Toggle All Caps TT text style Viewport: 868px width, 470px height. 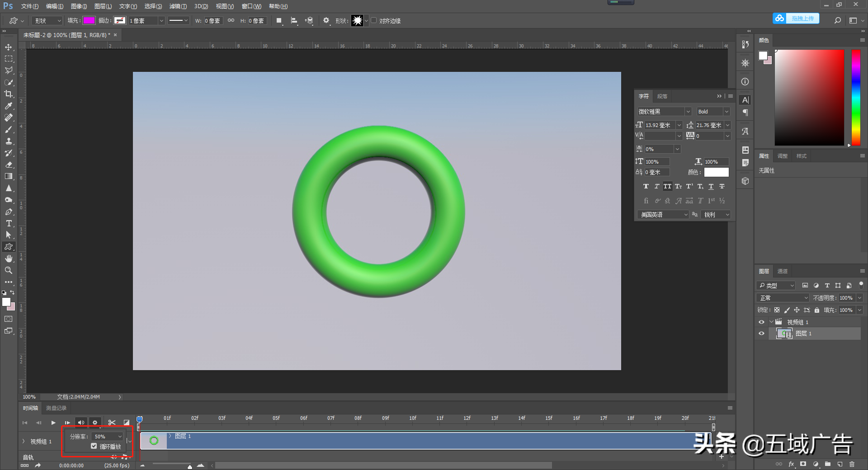(667, 186)
